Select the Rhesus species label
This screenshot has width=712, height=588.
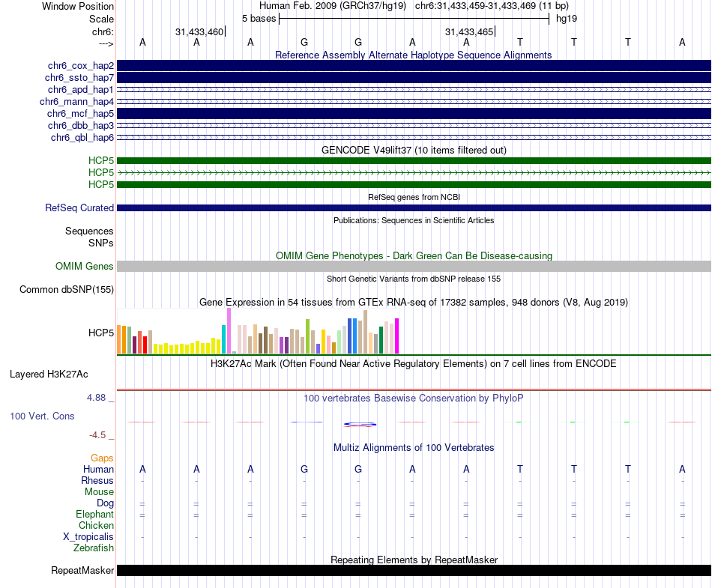[x=97, y=480]
